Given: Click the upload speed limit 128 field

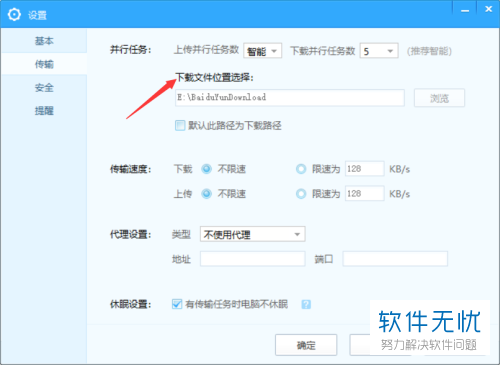Looking at the screenshot, I should (x=364, y=194).
